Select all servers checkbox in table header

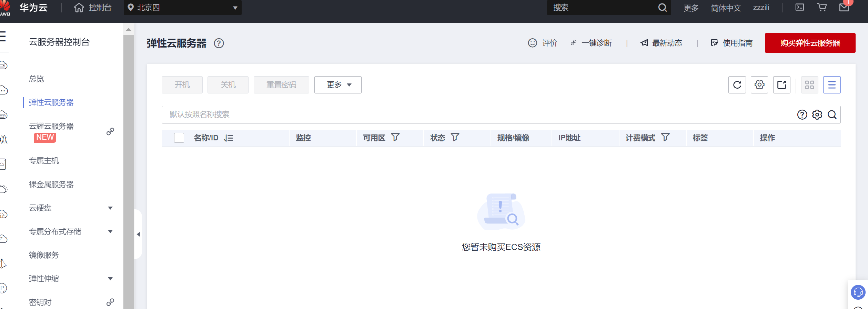pyautogui.click(x=179, y=138)
